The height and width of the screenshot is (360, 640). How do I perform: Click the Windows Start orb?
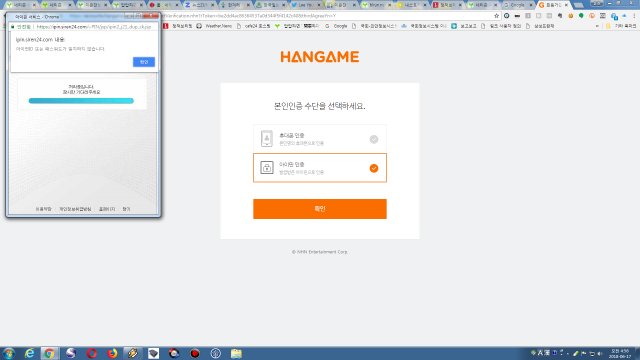9,353
